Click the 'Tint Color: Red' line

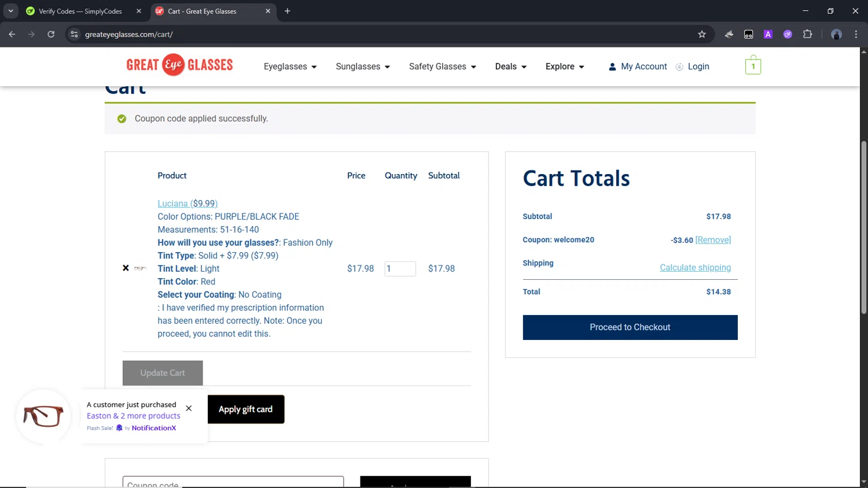click(x=186, y=282)
